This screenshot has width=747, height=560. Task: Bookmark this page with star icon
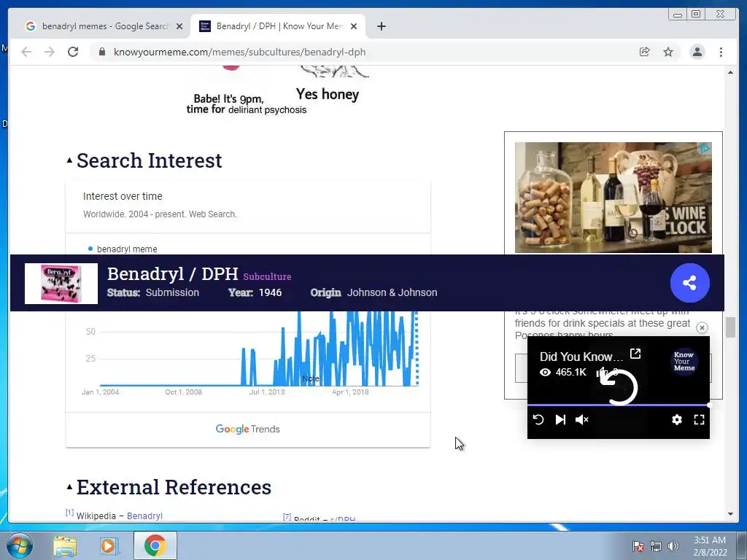pyautogui.click(x=668, y=52)
